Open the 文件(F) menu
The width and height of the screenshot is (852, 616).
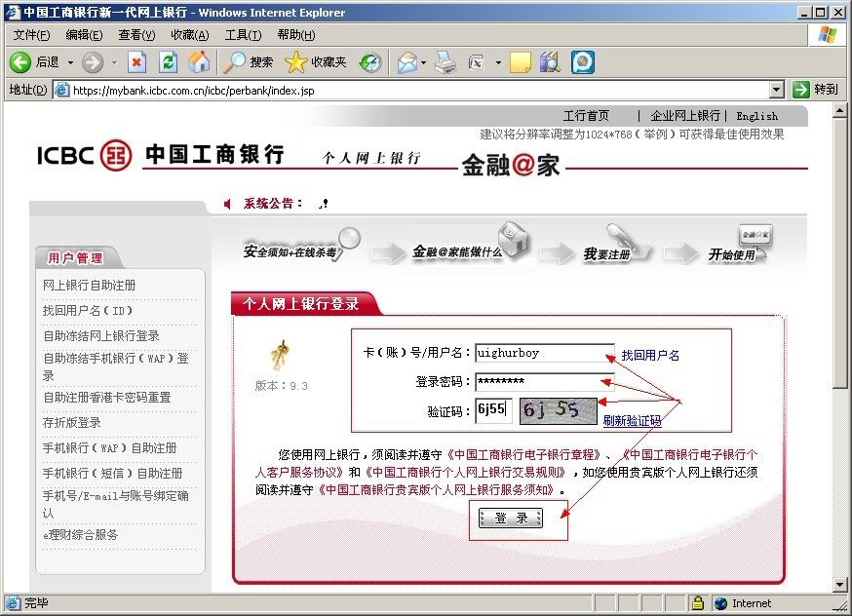31,35
